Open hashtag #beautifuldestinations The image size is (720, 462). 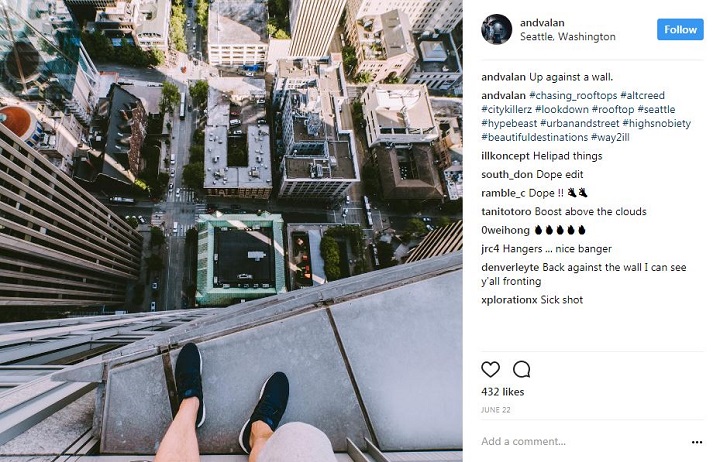pos(534,137)
